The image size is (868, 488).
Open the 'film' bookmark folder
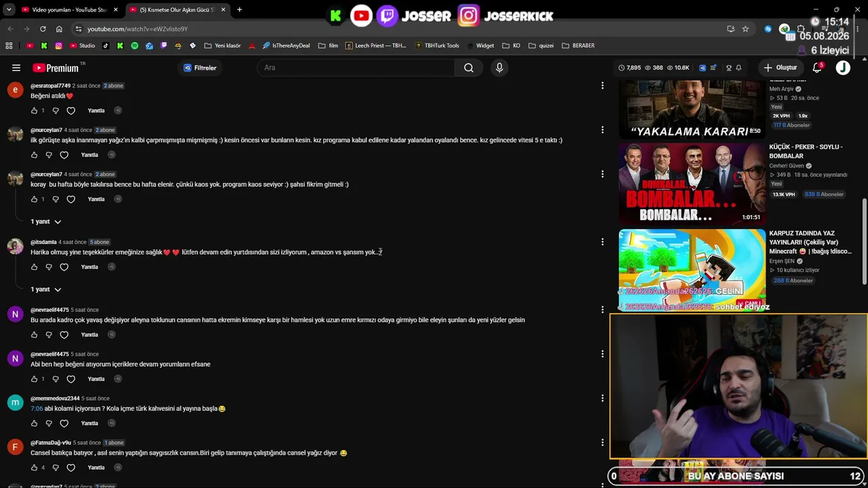tap(328, 45)
